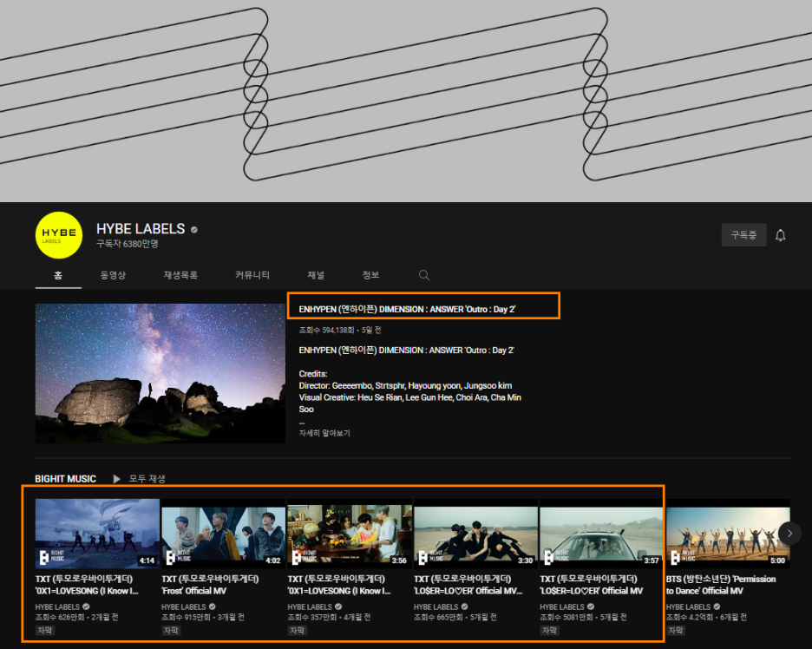The image size is (812, 649).
Task: Click the 'Frost' Official MV title
Action: 210,585
